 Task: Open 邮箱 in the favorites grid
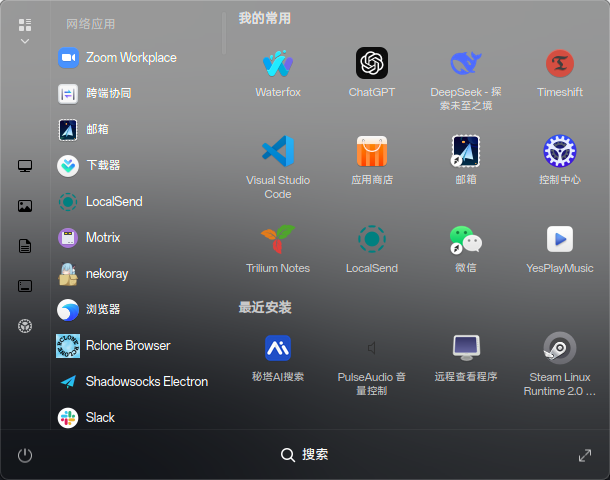tap(466, 160)
